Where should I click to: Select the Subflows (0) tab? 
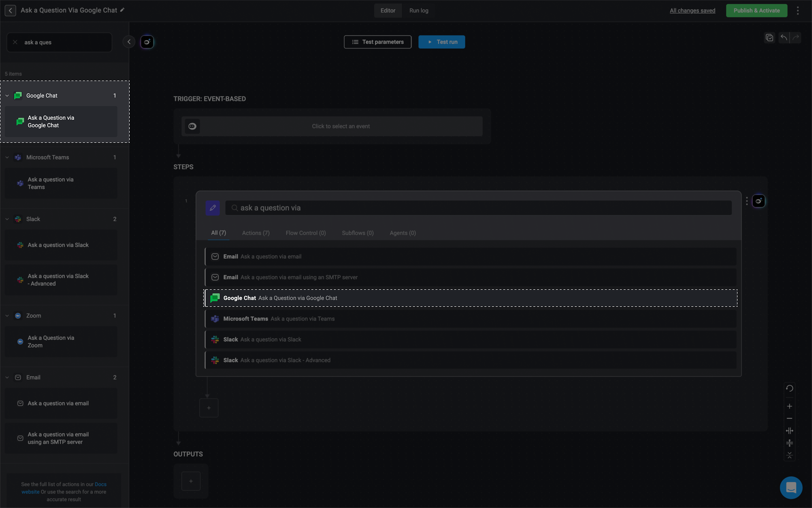click(x=357, y=233)
